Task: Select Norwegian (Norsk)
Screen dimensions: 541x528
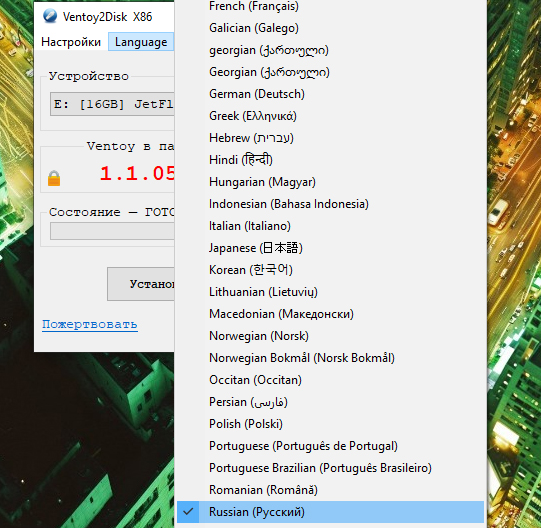Action: point(330,336)
